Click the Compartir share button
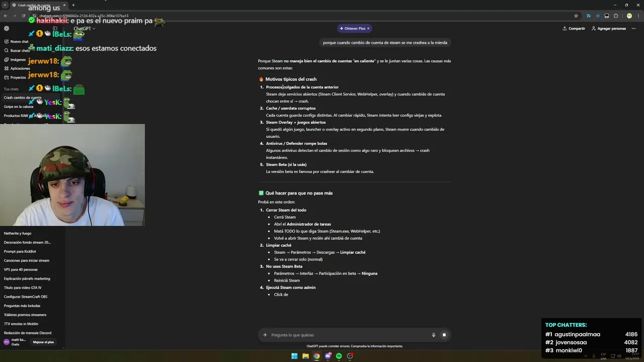 [x=574, y=29]
